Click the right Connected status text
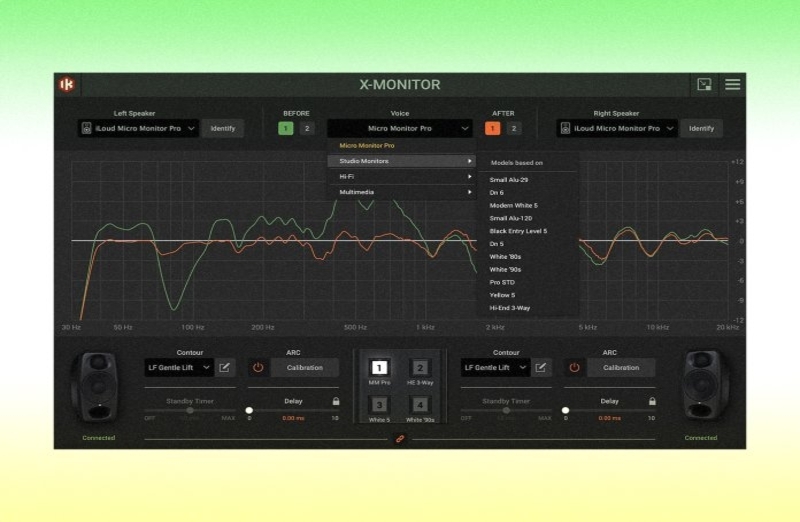The height and width of the screenshot is (522, 800). [x=701, y=438]
